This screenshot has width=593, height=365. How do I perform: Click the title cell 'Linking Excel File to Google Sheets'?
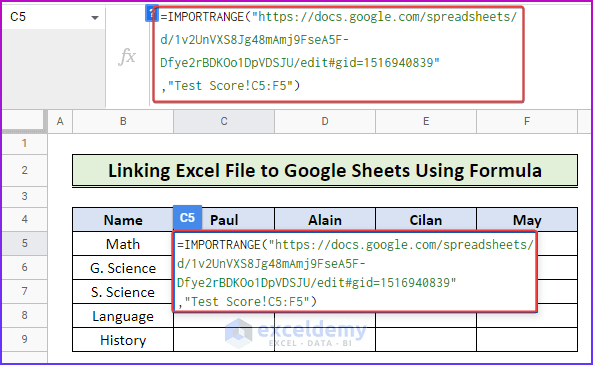[x=325, y=171]
